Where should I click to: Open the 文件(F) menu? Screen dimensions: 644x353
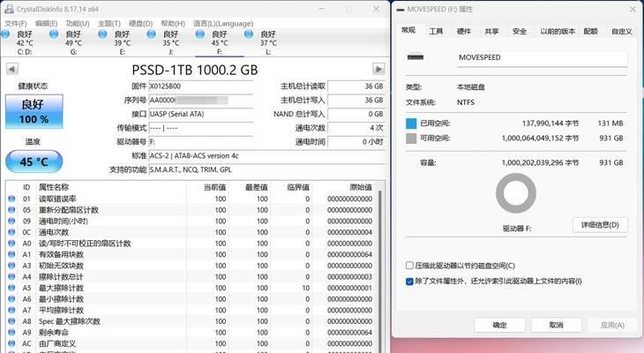16,24
